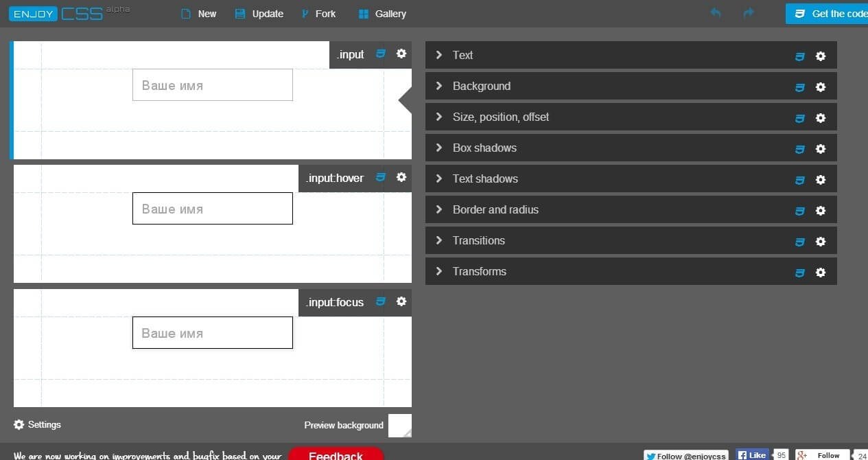This screenshot has width=868, height=460.
Task: Open gear settings for Text row
Action: click(x=820, y=56)
